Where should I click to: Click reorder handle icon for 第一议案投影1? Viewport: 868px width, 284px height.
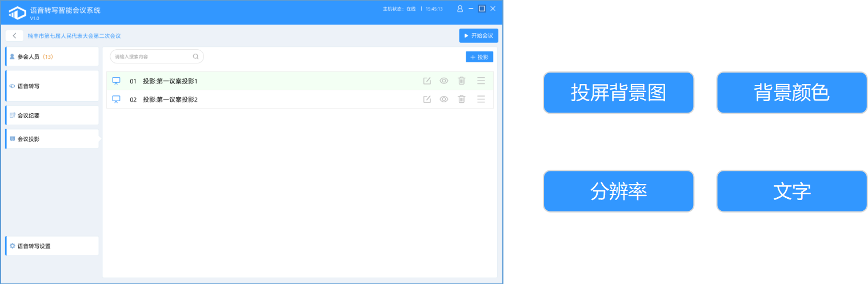pyautogui.click(x=481, y=81)
